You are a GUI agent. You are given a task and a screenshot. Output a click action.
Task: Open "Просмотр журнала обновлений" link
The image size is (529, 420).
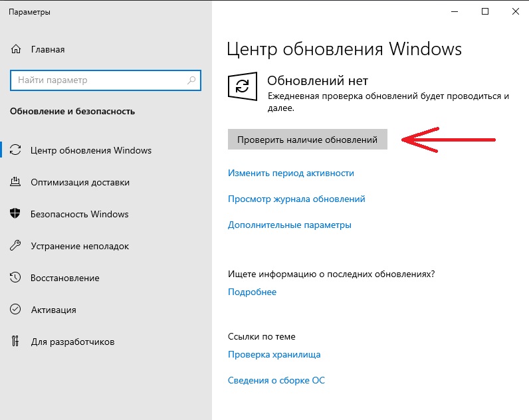296,199
